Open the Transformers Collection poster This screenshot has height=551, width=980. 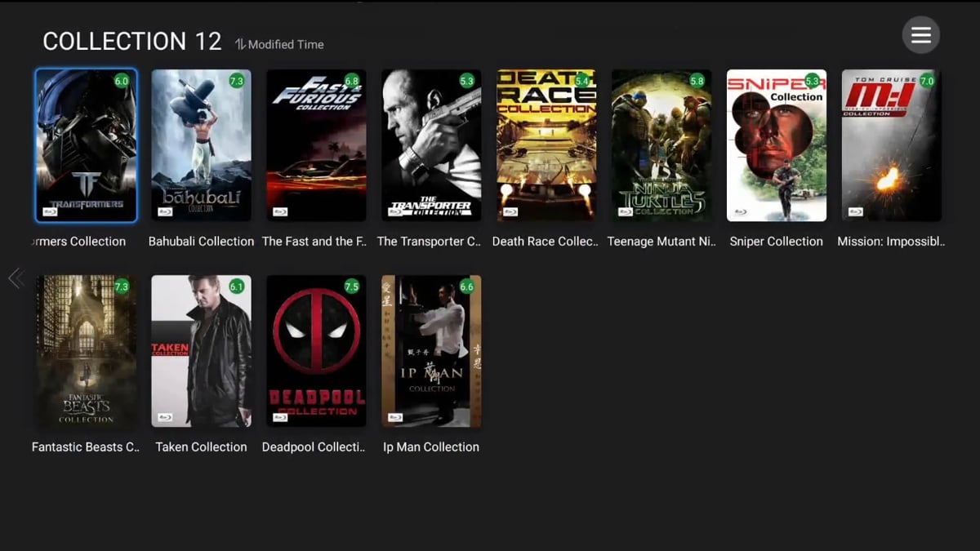(x=86, y=145)
